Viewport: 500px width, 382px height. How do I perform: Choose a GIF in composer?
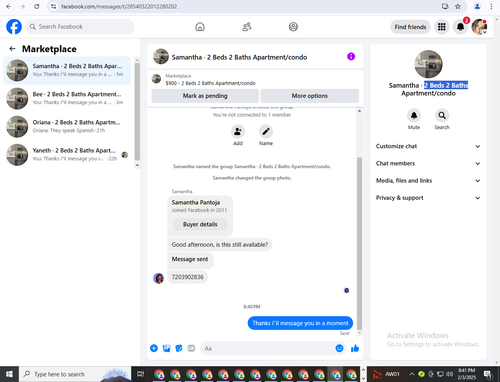coord(191,348)
